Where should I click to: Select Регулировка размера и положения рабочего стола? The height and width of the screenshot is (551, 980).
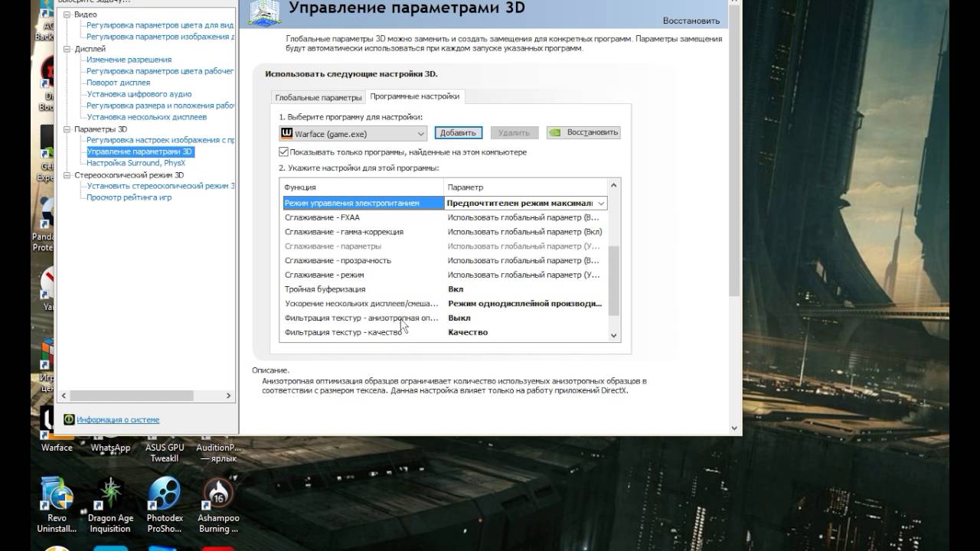160,106
